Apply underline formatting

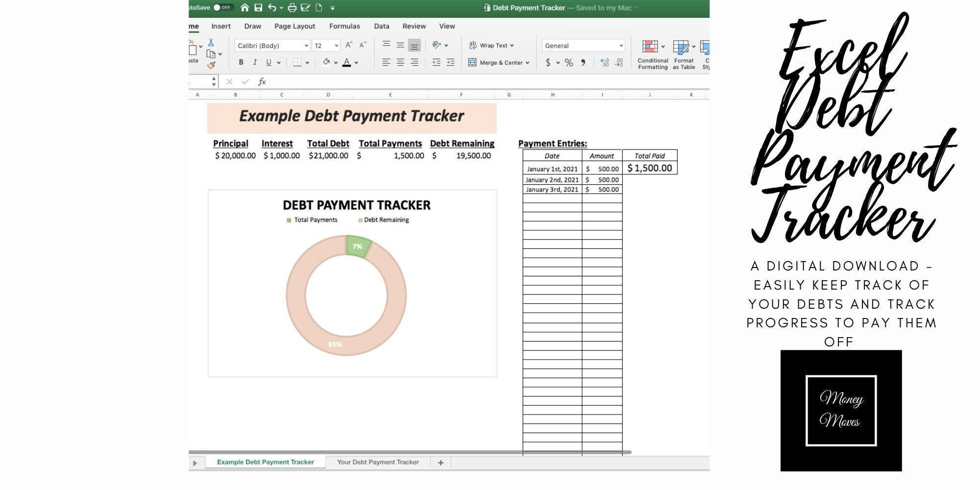[x=268, y=62]
